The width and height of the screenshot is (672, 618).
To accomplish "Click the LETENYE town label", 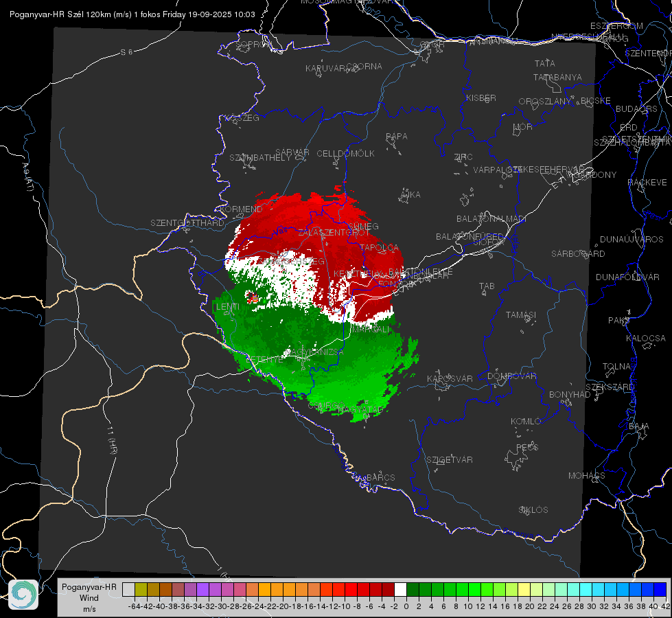I will pyautogui.click(x=265, y=360).
